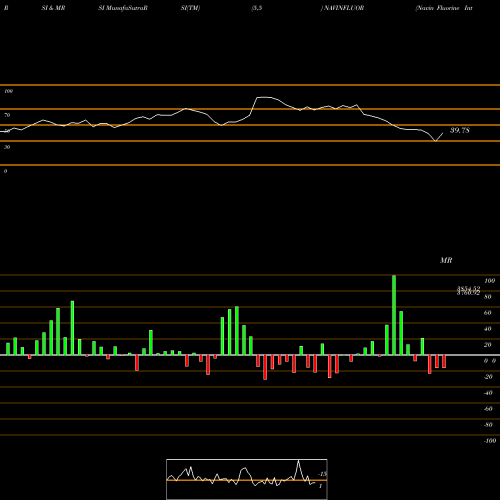This screenshot has width=500, height=500.
Task: Click the ')NAVINFLUOR' ticker symbol text
Action: click(x=342, y=8)
